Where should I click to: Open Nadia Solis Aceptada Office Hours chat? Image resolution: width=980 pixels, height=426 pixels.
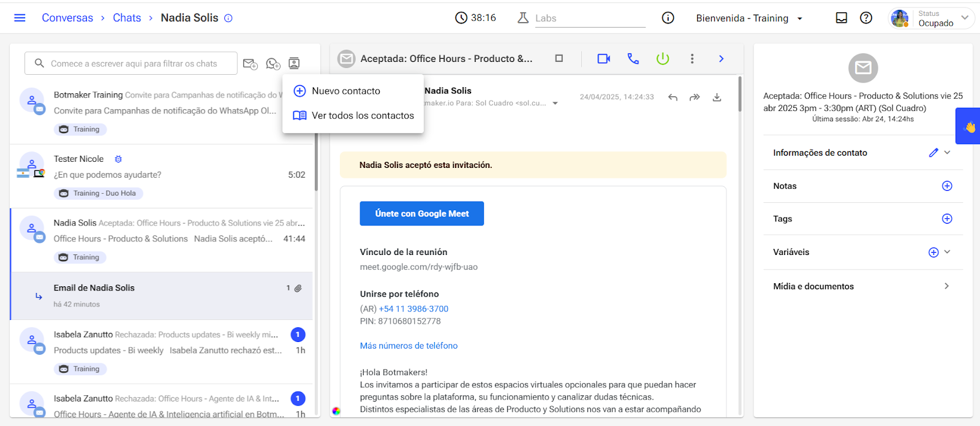coord(162,240)
